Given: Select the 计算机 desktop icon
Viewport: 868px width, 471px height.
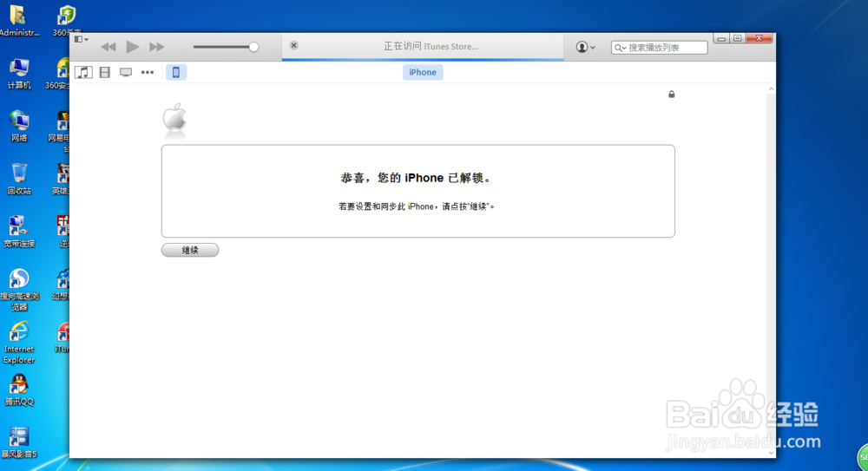Looking at the screenshot, I should point(19,75).
